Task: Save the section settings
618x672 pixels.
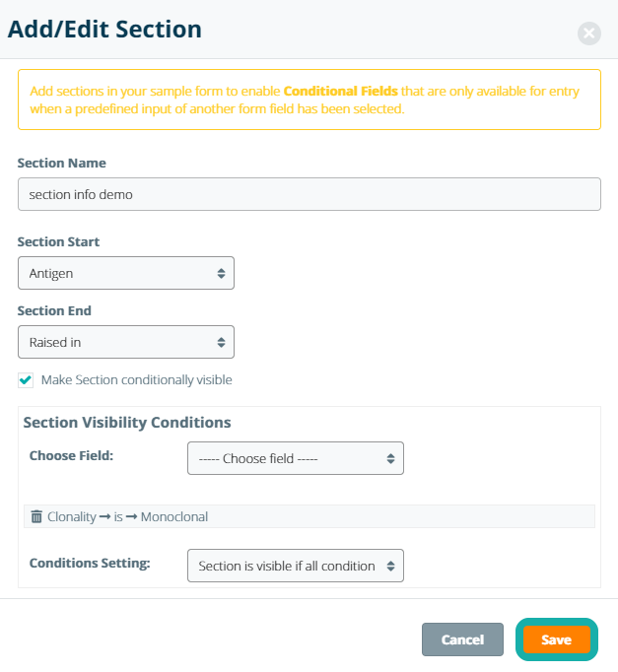Action: 556,639
